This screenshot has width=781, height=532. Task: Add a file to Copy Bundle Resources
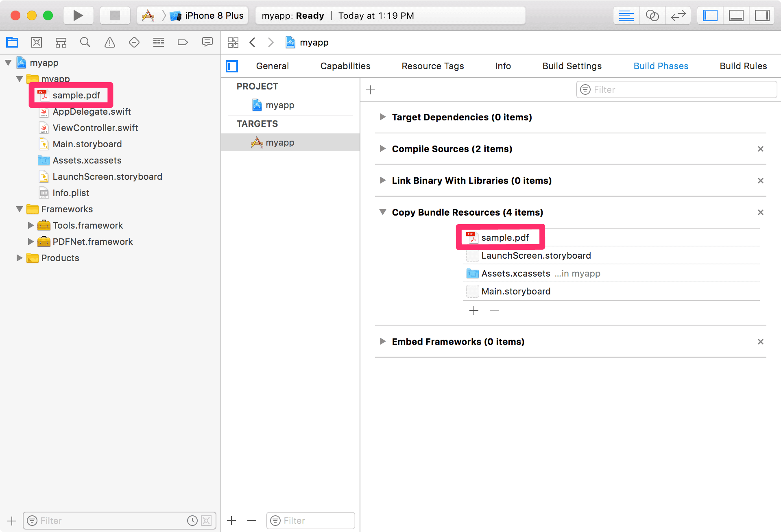click(x=474, y=311)
